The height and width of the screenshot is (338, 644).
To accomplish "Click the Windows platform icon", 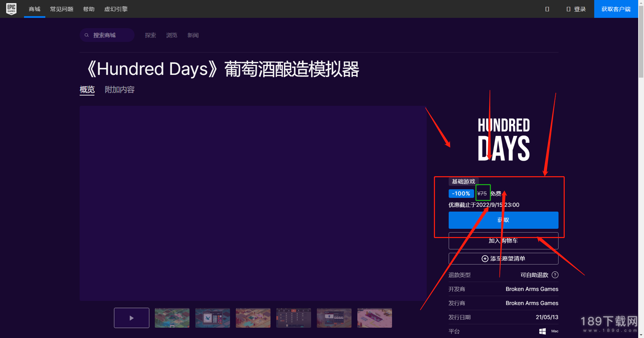I will pos(542,331).
